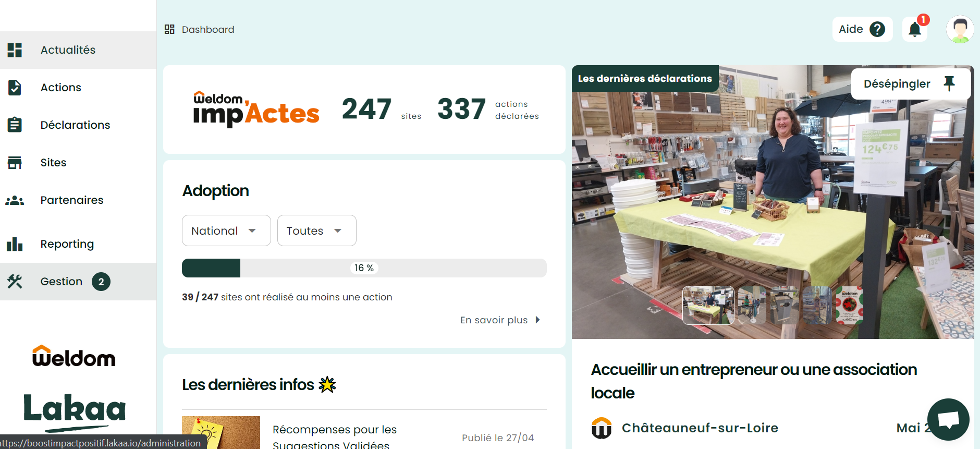The height and width of the screenshot is (449, 980).
Task: Click the user avatar profile icon
Action: [x=960, y=29]
